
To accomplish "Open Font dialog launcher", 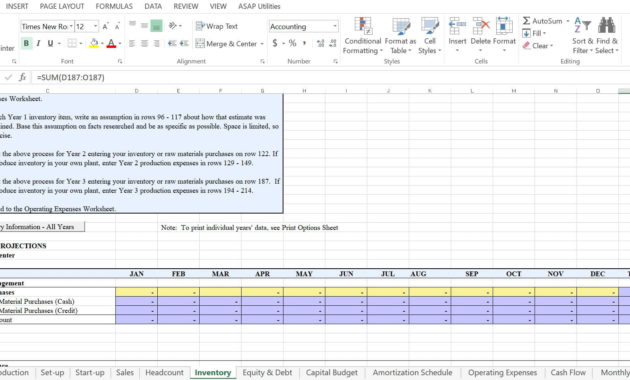I will click(120, 61).
